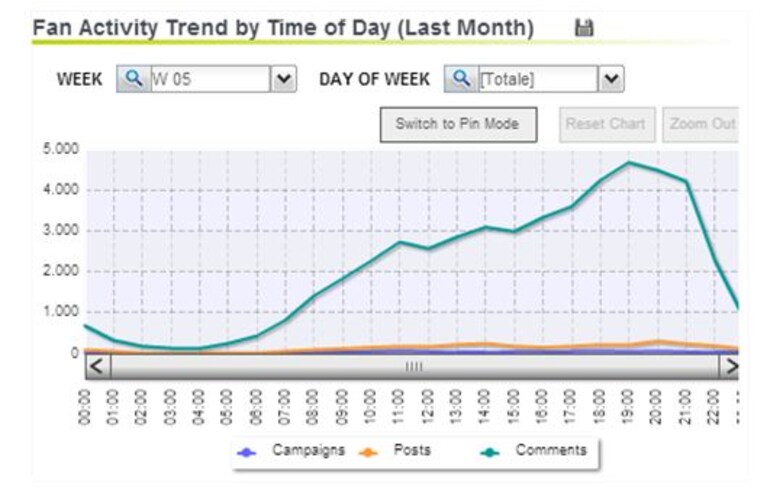Click the Zoom Out button
Viewport: 767px width, 496px height.
(x=701, y=125)
